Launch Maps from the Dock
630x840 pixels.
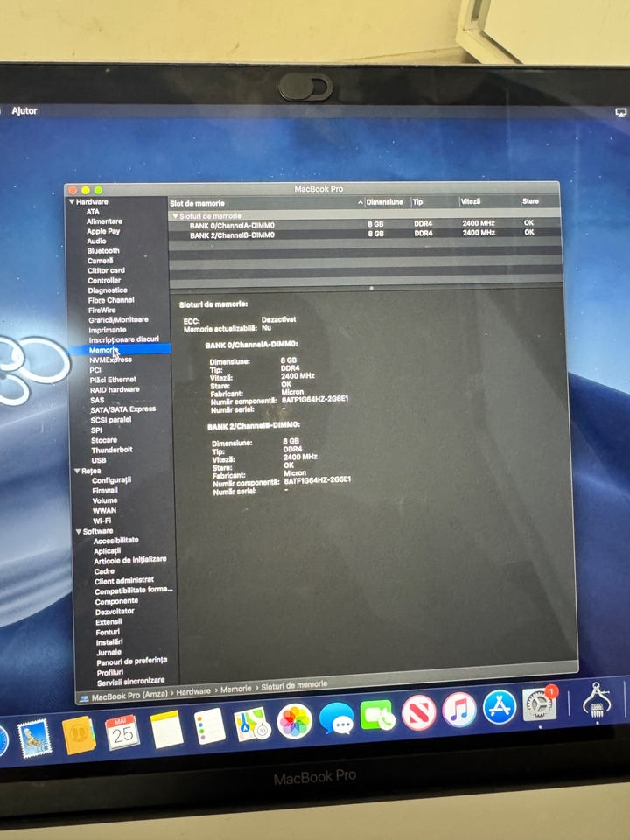[x=252, y=724]
